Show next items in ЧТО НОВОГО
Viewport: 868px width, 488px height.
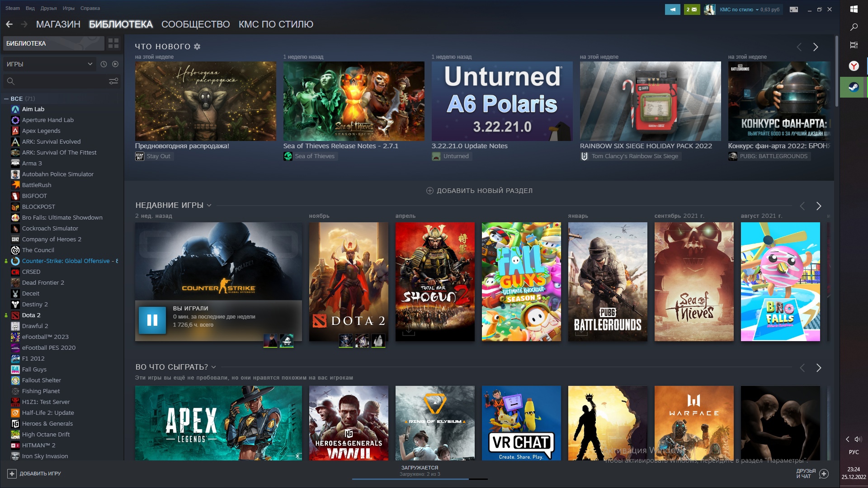816,47
